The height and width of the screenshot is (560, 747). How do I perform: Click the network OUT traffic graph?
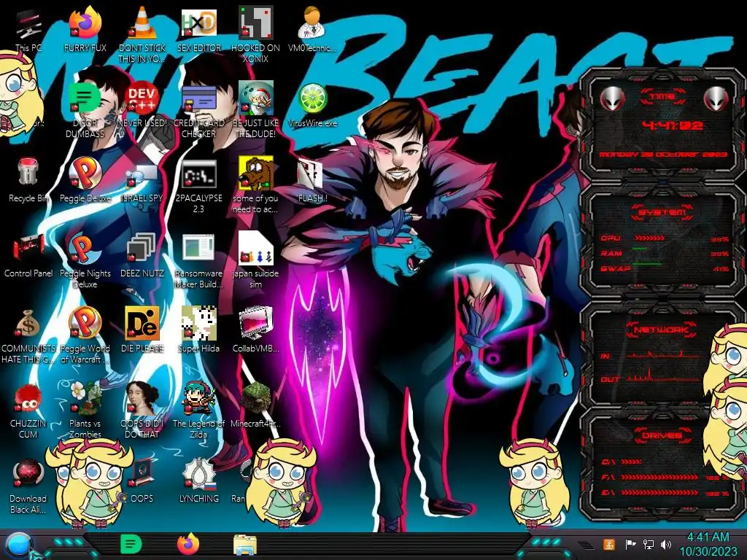[663, 376]
